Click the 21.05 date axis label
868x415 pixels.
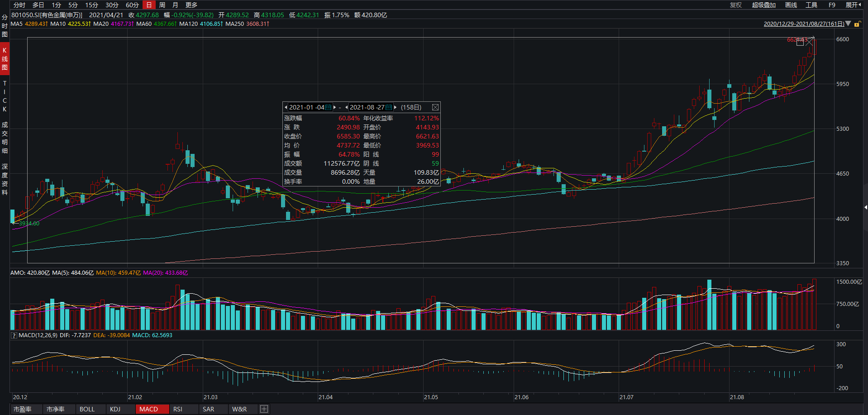(x=431, y=397)
